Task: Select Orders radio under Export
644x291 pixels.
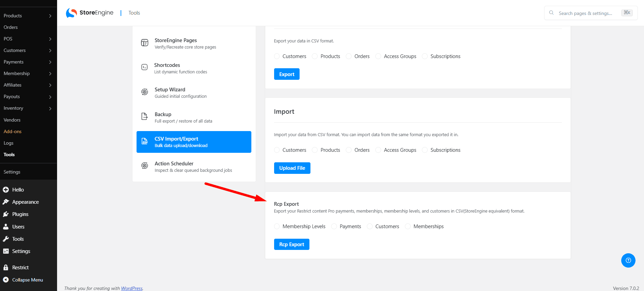Action: 349,56
